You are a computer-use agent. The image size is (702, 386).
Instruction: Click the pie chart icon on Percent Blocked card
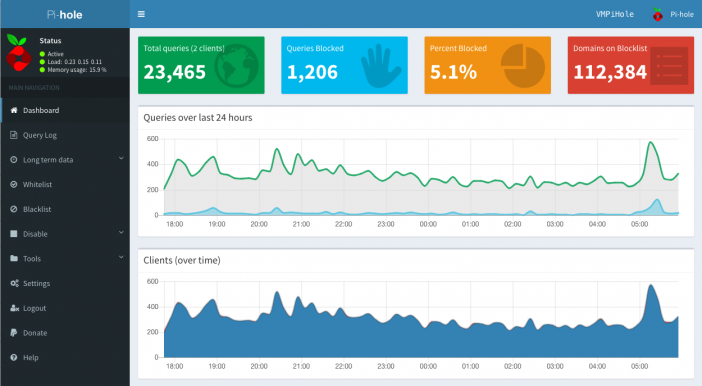[522, 65]
